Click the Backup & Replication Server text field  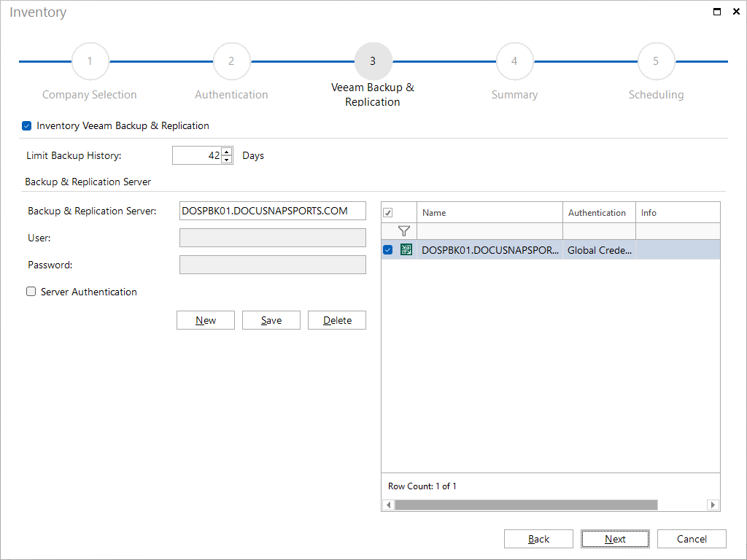coord(273,211)
